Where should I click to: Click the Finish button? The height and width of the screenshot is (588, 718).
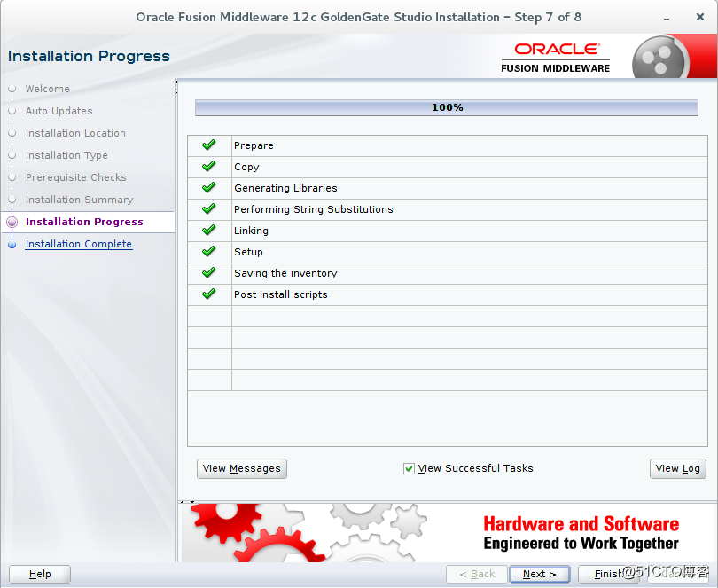[x=608, y=574]
